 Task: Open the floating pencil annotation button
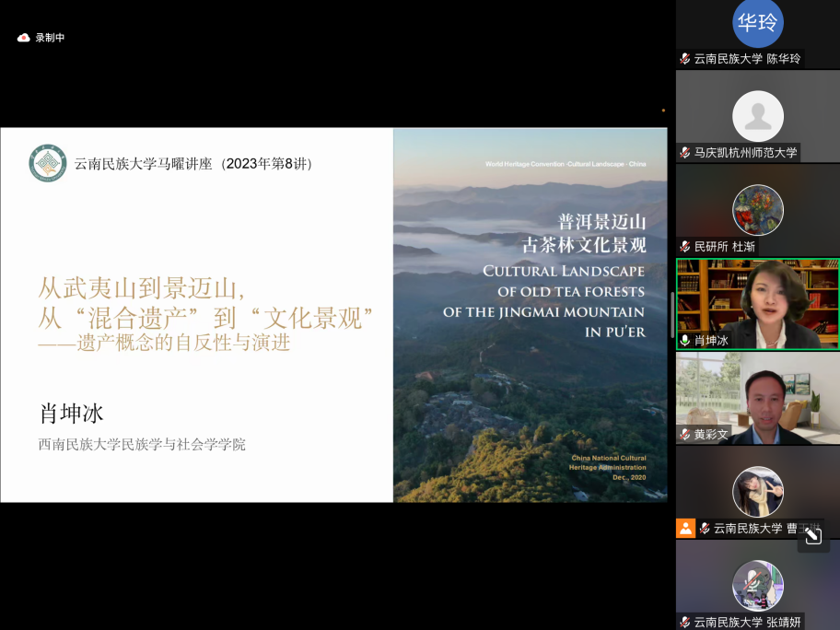[x=812, y=536]
